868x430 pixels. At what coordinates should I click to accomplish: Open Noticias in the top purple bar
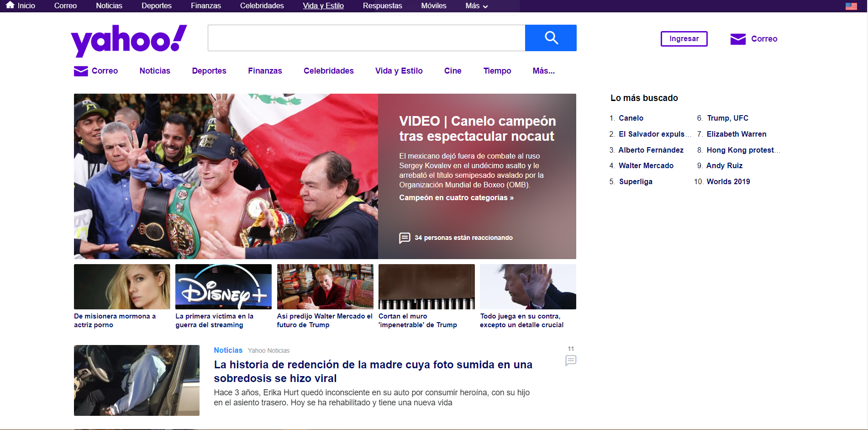(x=109, y=6)
